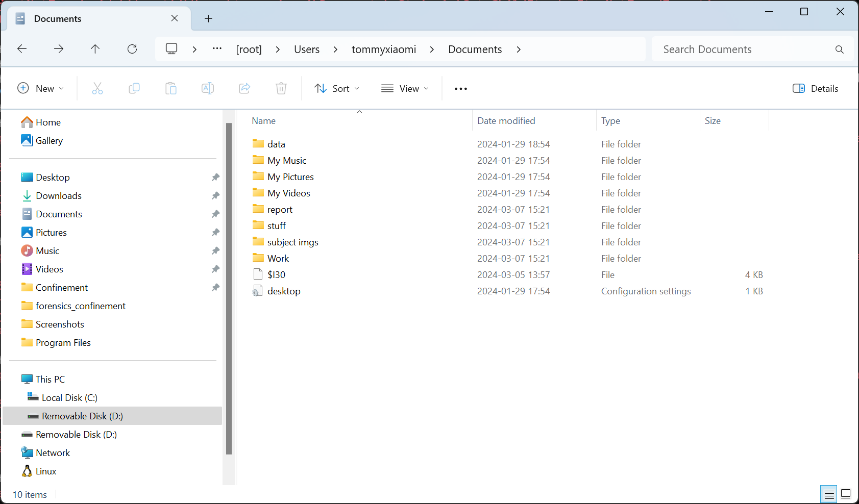Click the Users breadcrumb in address bar
859x504 pixels.
pos(307,49)
